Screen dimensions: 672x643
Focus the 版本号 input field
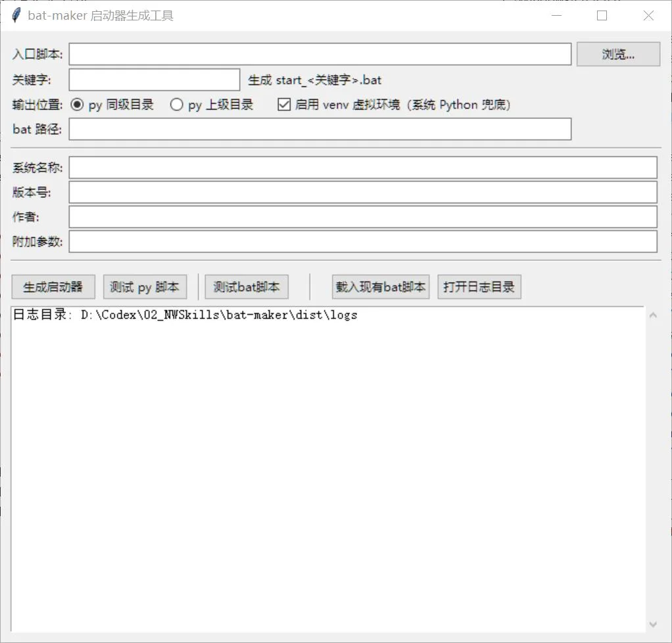coord(363,192)
